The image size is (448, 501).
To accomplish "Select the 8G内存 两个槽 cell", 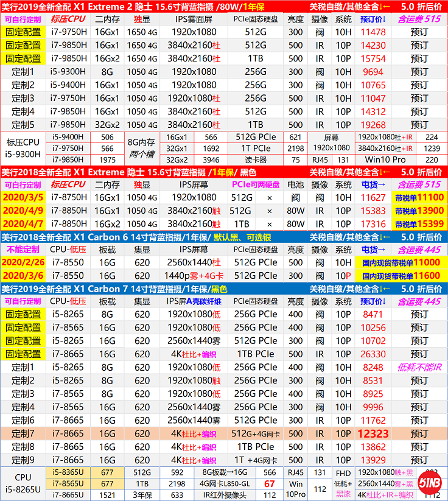I will coord(141,149).
